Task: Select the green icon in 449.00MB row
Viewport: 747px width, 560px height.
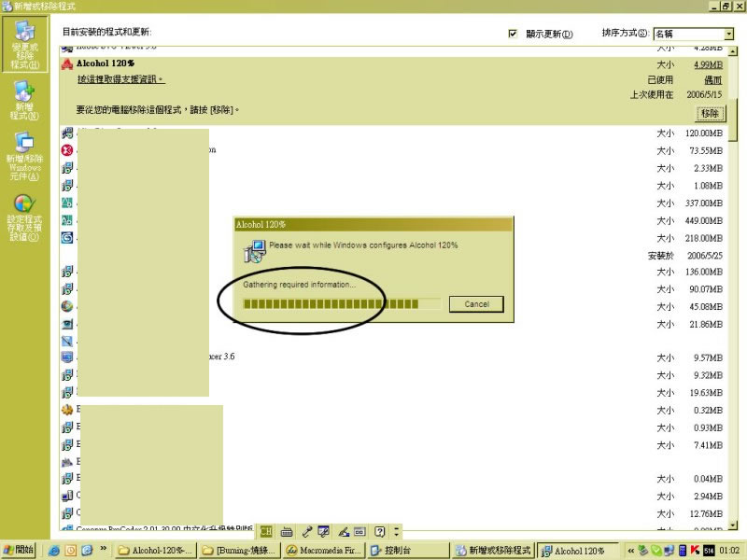Action: tap(67, 220)
